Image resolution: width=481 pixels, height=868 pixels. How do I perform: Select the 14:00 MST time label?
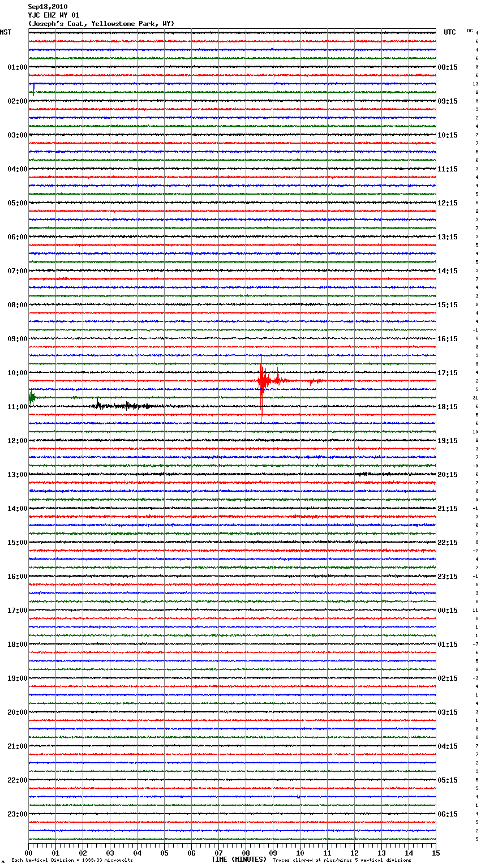(x=17, y=509)
